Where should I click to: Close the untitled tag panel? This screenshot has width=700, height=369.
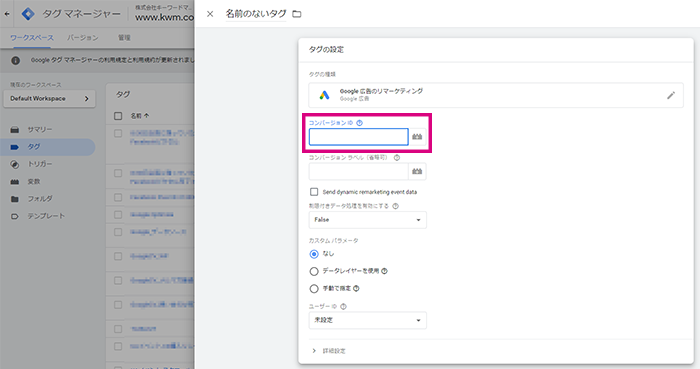(210, 14)
